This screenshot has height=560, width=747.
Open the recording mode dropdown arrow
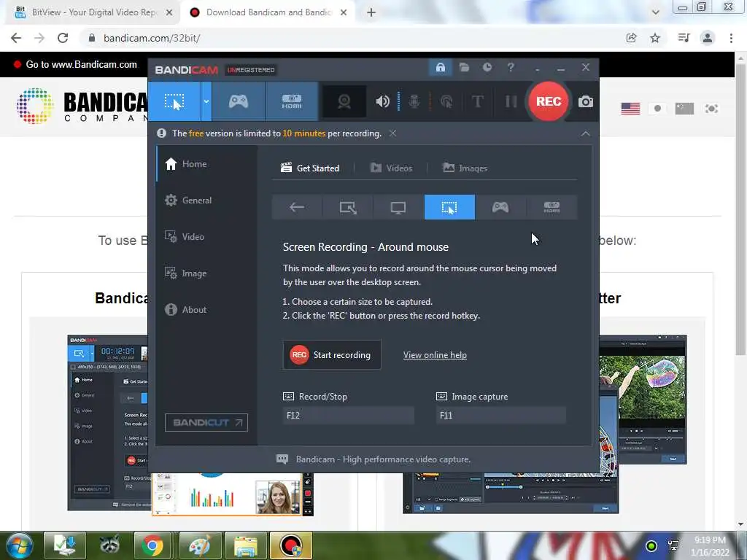(206, 101)
